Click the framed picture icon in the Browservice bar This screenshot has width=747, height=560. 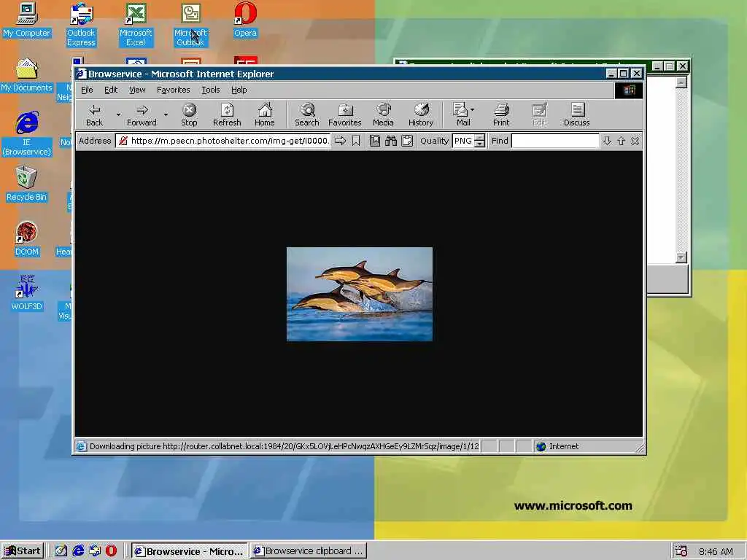pos(375,141)
